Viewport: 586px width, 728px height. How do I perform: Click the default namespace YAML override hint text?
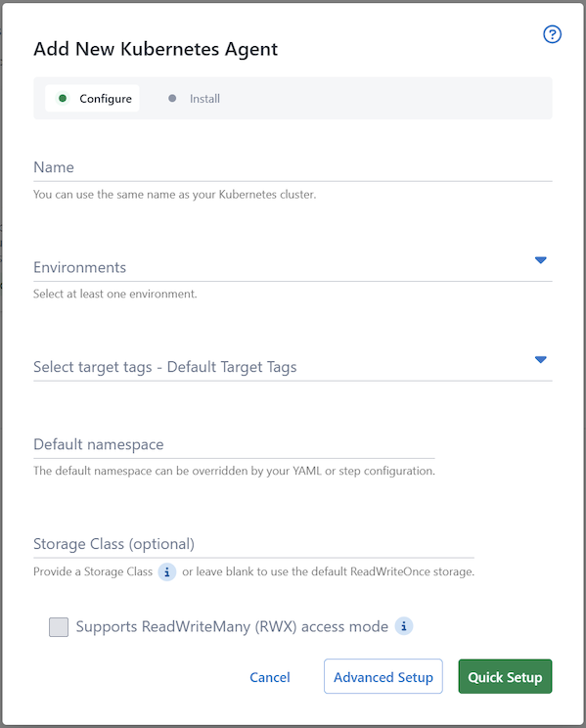[234, 472]
